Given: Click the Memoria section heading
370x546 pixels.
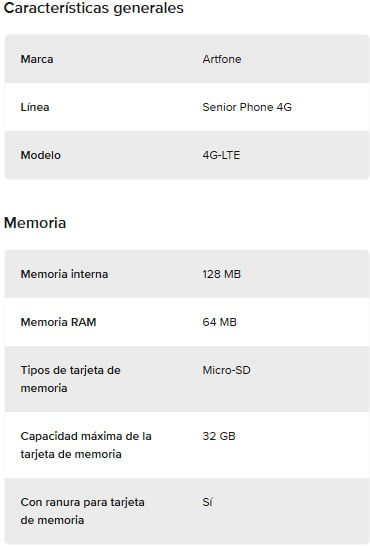Looking at the screenshot, I should (x=35, y=223).
